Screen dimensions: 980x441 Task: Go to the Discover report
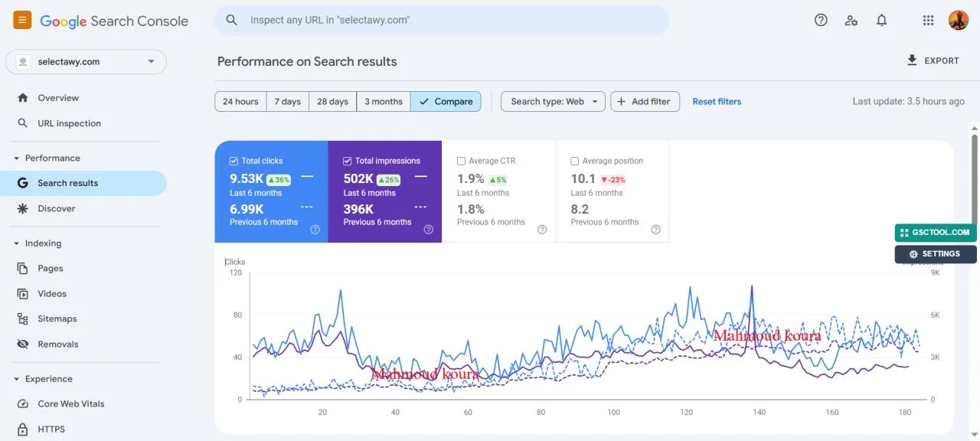[83, 208]
